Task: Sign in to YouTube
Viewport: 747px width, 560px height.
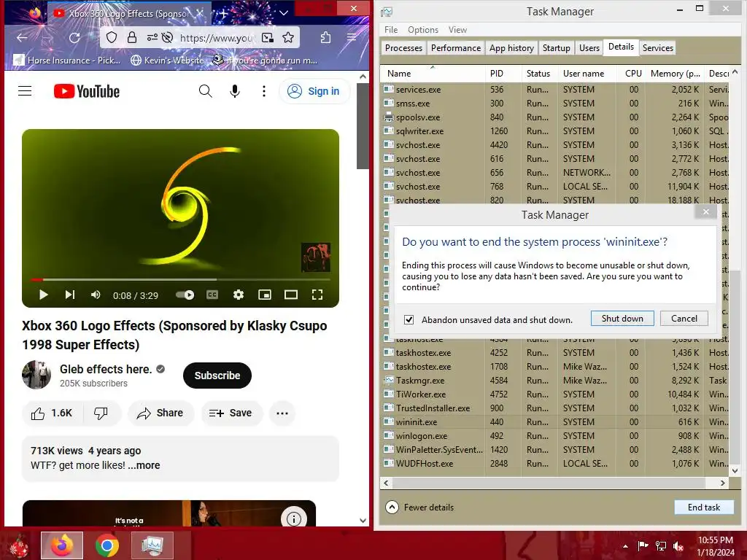Action: click(314, 91)
